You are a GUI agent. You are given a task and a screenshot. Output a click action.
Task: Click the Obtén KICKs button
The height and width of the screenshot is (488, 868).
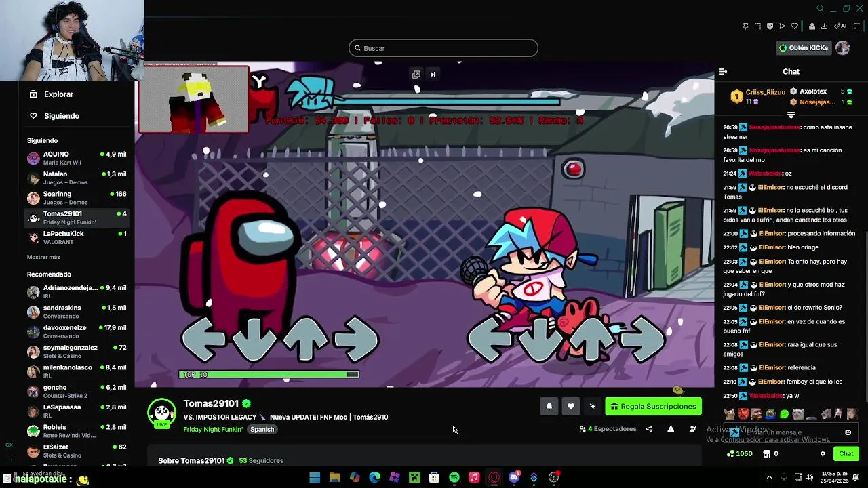click(804, 48)
